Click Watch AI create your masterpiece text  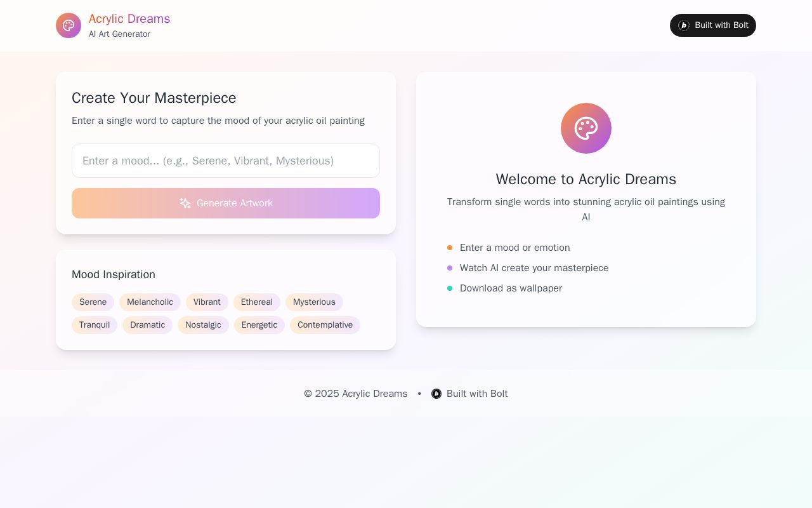(x=534, y=268)
